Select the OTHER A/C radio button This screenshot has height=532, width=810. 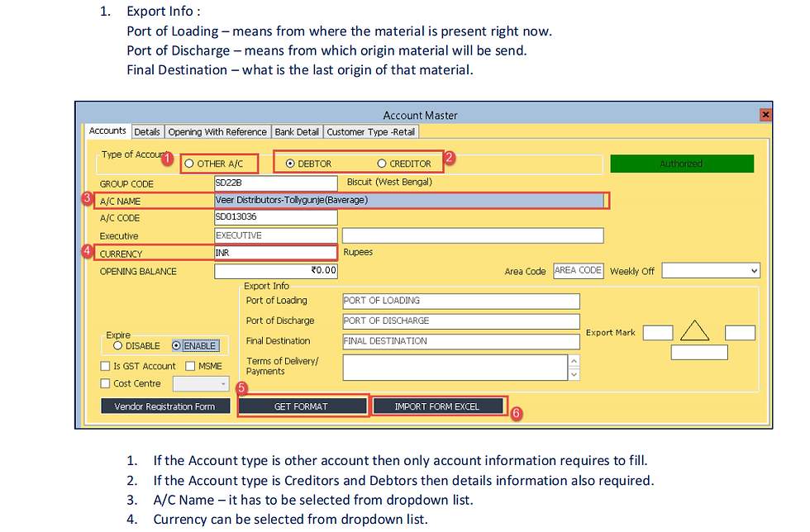189,164
